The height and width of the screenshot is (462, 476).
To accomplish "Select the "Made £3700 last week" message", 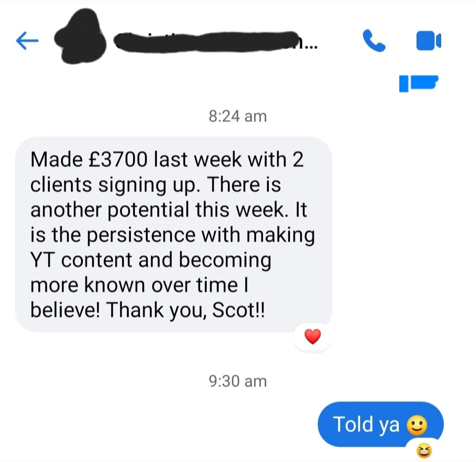I will click(174, 234).
